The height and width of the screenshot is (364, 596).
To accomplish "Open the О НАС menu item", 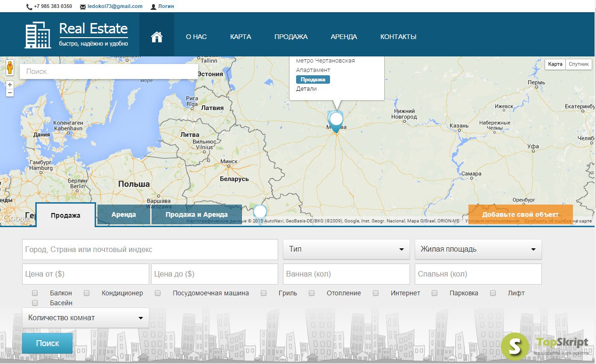I will point(196,37).
